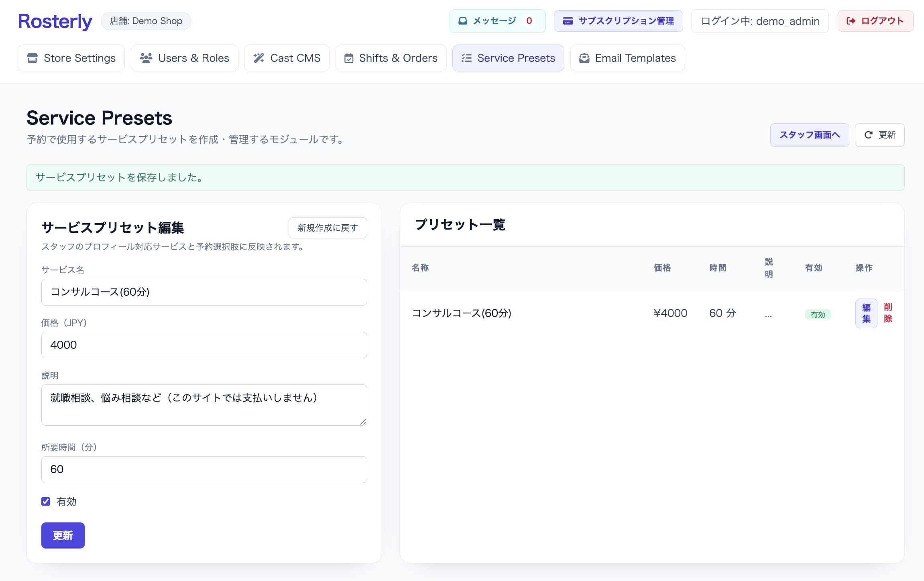Click the 有効 status badge in the preset list
The height and width of the screenshot is (581, 924).
click(818, 314)
